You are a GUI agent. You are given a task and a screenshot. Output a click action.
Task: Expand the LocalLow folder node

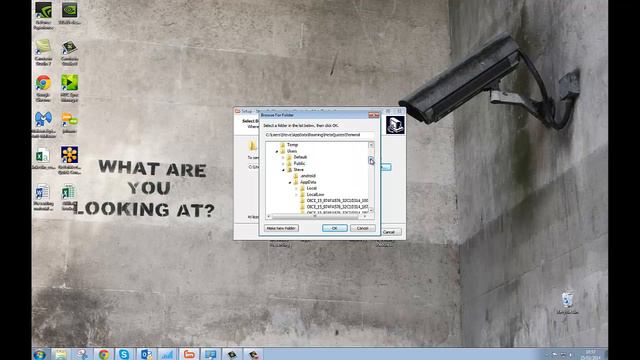pos(296,195)
